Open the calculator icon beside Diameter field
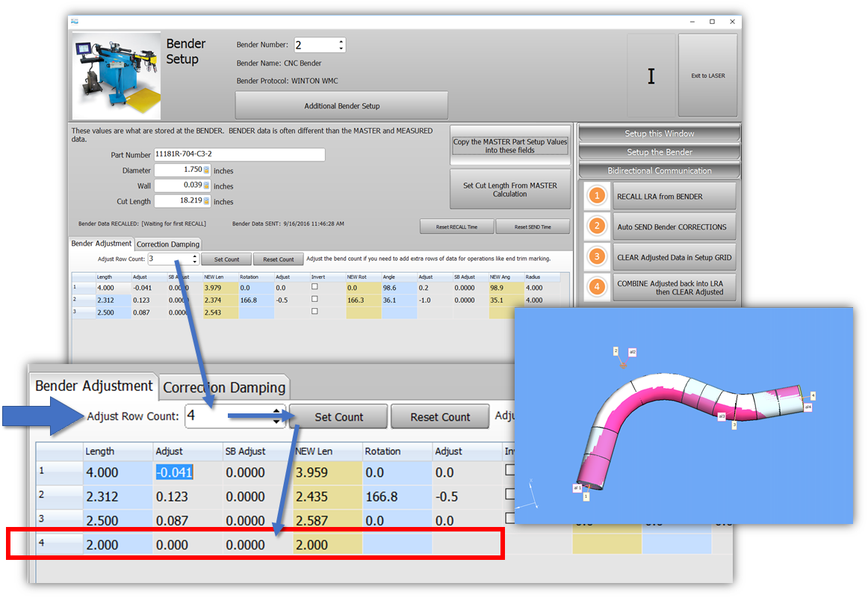The width and height of the screenshot is (868, 598). [x=206, y=170]
